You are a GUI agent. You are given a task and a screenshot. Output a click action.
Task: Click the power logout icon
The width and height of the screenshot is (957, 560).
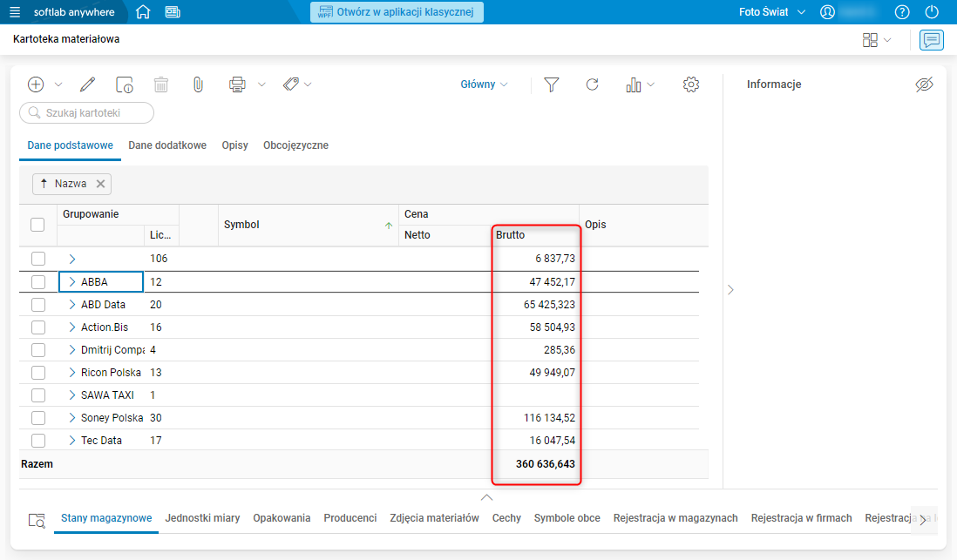(x=932, y=12)
